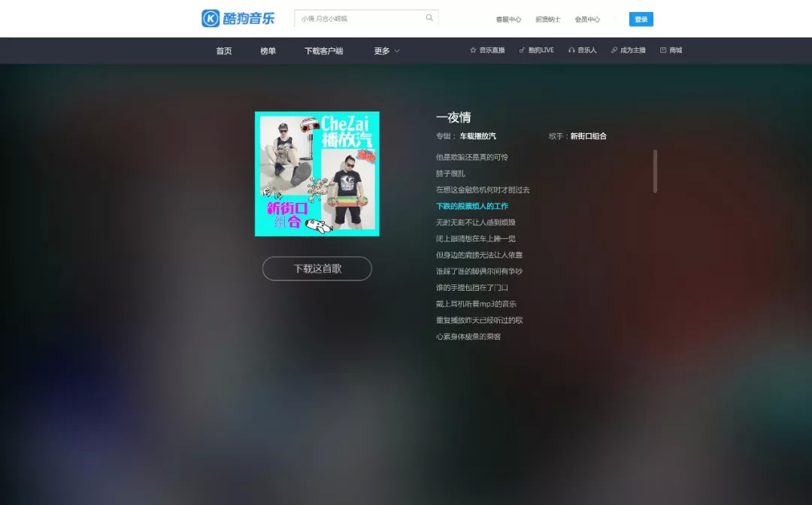
Task: Click the 登录 login button
Action: tap(641, 19)
